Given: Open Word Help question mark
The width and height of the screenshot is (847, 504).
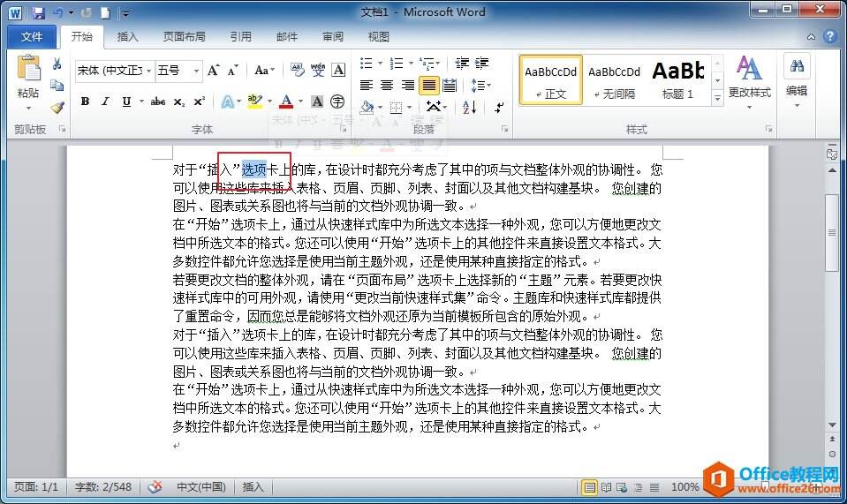Looking at the screenshot, I should [829, 36].
